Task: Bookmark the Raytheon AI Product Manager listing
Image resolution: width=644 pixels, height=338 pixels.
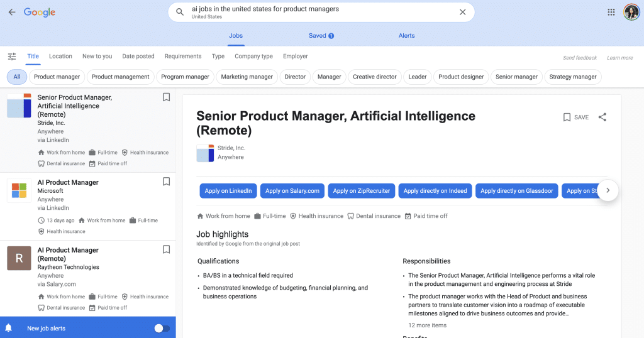Action: (166, 249)
